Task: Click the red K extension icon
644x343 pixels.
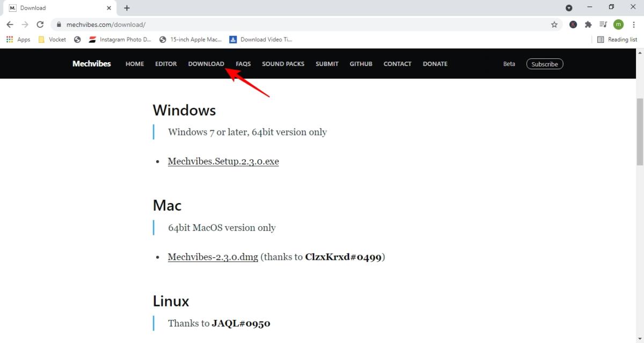Action: coord(573,25)
